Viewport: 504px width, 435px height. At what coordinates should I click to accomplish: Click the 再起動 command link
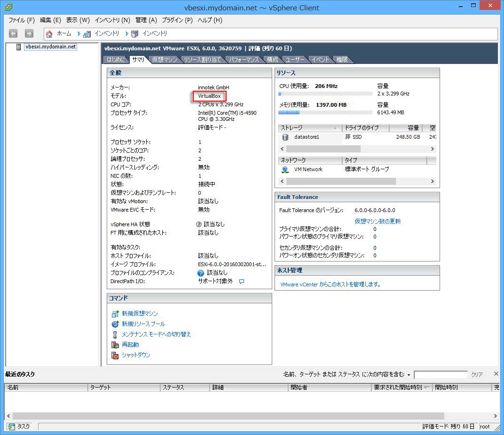click(x=131, y=344)
